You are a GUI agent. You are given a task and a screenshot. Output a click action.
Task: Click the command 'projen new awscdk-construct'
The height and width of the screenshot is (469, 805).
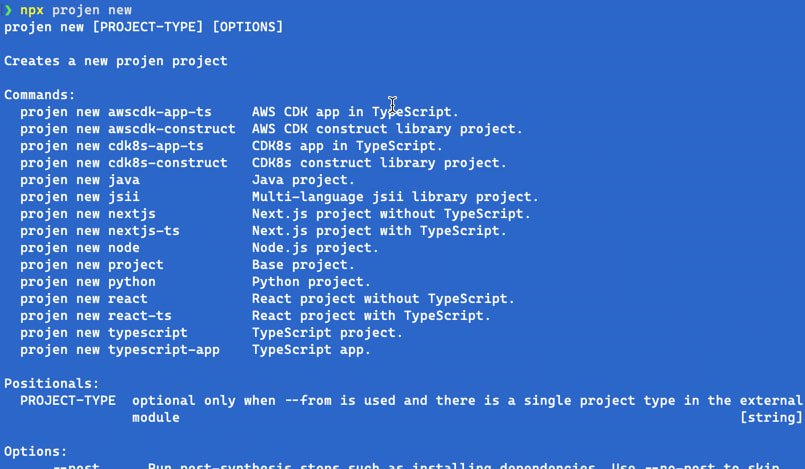pyautogui.click(x=128, y=129)
